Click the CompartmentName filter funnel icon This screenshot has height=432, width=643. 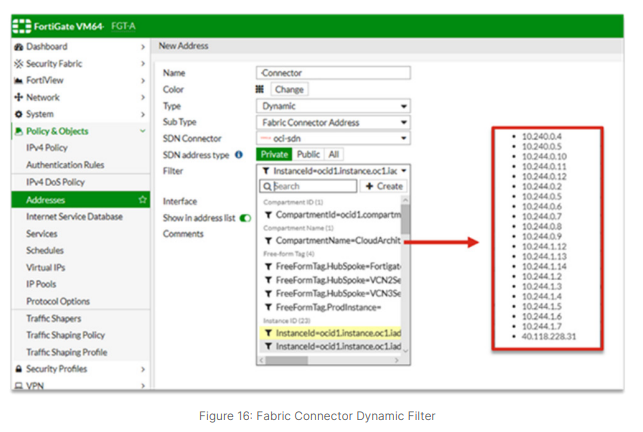tap(268, 240)
